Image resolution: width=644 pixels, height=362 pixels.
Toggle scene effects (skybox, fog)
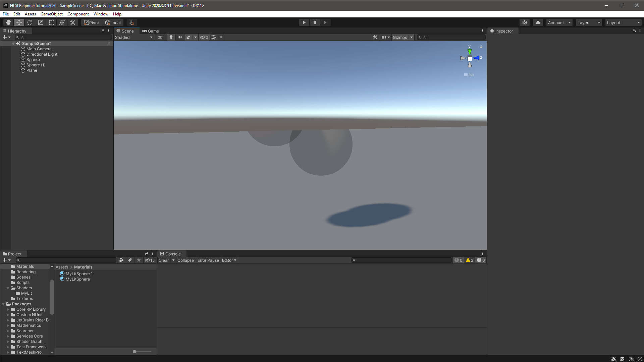(x=188, y=37)
